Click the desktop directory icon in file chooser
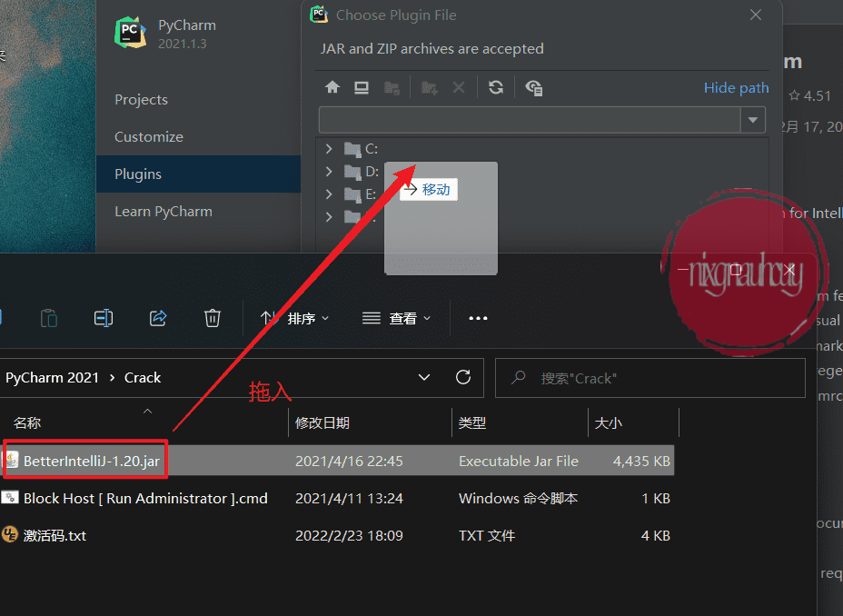The height and width of the screenshot is (616, 843). point(362,87)
